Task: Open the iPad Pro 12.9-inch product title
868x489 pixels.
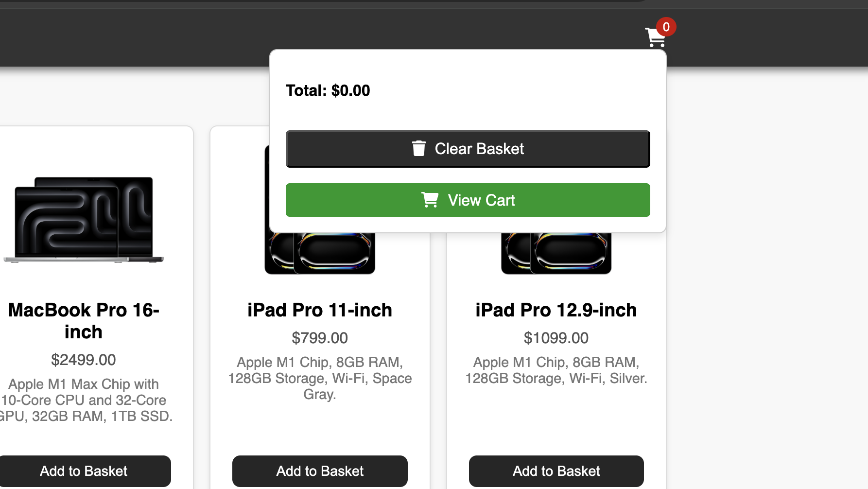Action: click(556, 310)
